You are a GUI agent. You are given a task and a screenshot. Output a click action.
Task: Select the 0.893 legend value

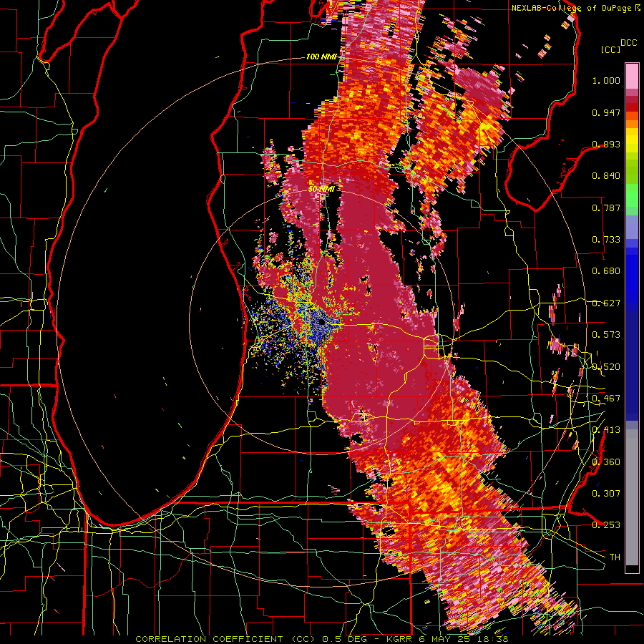[x=606, y=144]
